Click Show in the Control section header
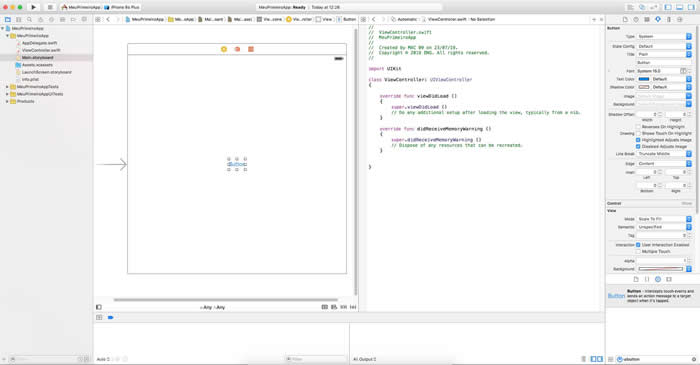Image resolution: width=700 pixels, height=365 pixels. (687, 203)
